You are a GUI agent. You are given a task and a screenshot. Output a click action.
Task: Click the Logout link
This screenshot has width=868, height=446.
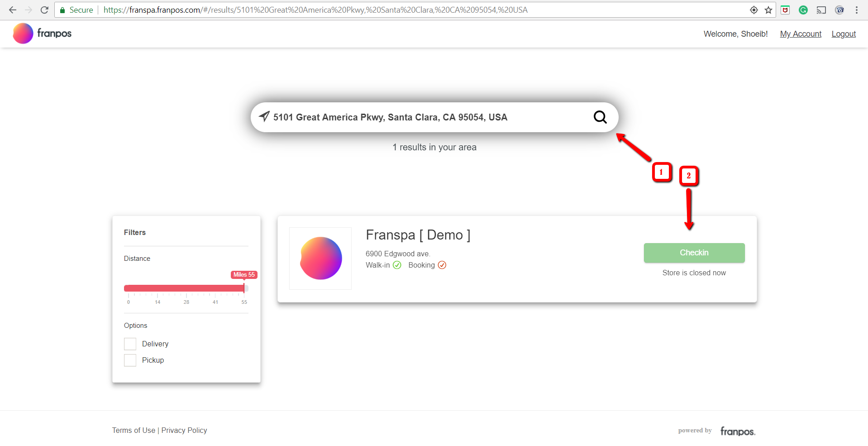tap(844, 34)
